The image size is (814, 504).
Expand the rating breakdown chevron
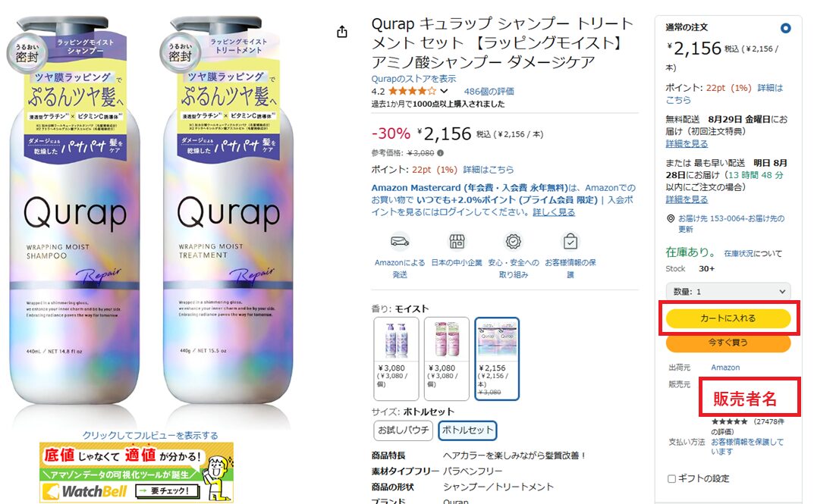444,91
